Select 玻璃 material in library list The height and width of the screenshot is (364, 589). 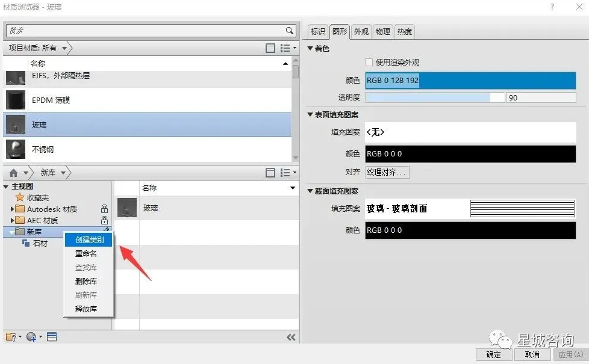pos(207,208)
